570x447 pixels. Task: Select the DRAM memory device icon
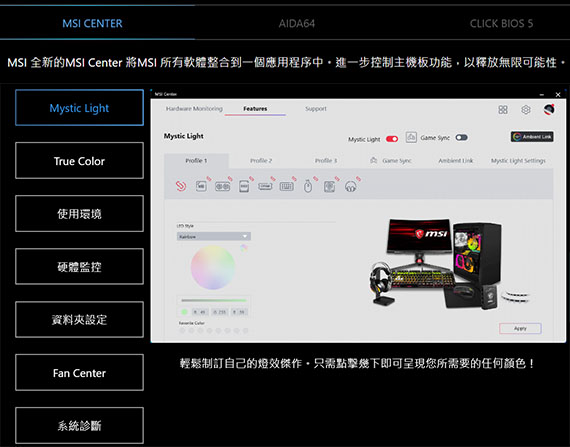265,186
